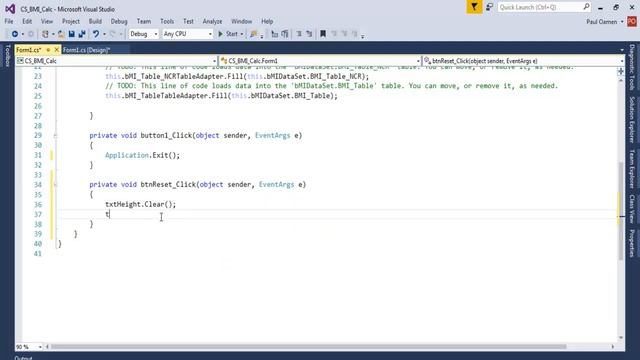Open the Analyze menu
Screen dimensions: 640x360
(x=212, y=21)
